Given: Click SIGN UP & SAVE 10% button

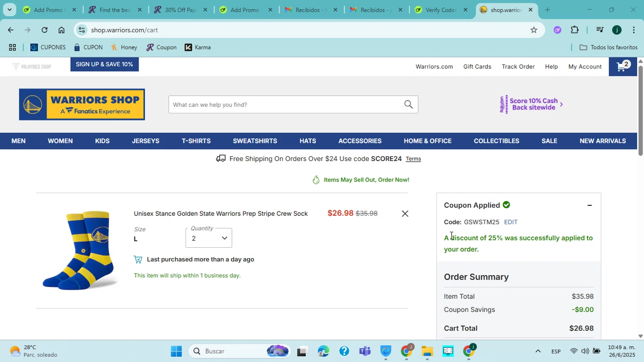Looking at the screenshot, I should 104,64.
